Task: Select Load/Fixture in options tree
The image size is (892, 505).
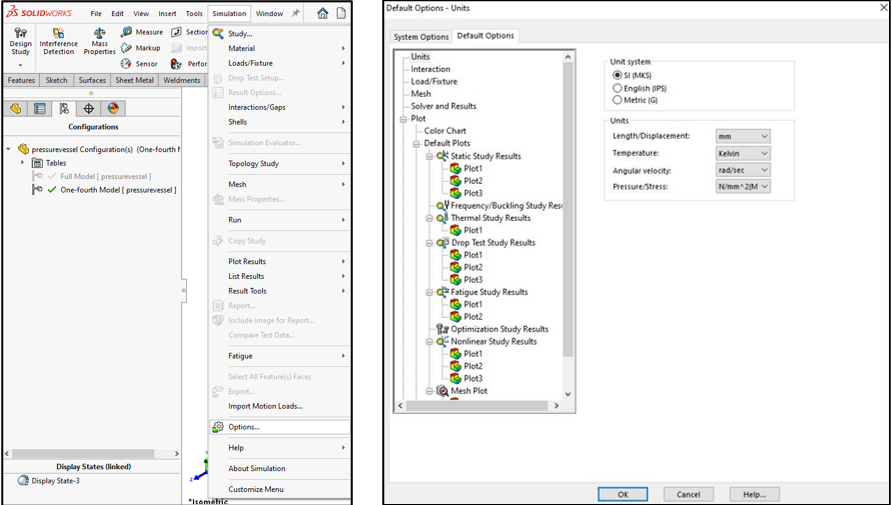Action: point(434,81)
